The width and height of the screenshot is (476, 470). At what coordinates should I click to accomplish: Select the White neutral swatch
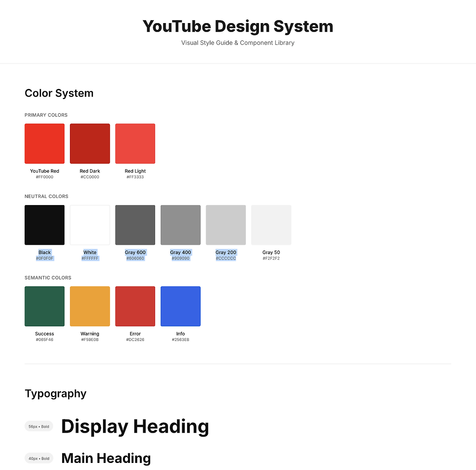[x=90, y=225]
